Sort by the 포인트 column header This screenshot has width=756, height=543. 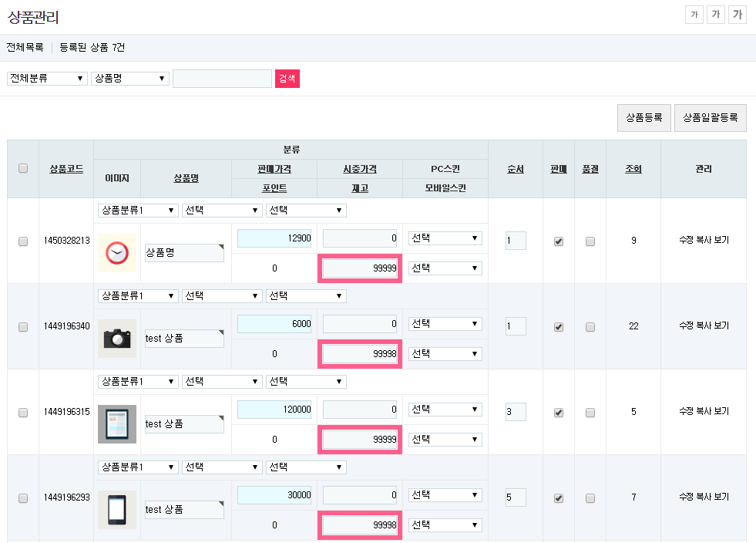tap(274, 188)
